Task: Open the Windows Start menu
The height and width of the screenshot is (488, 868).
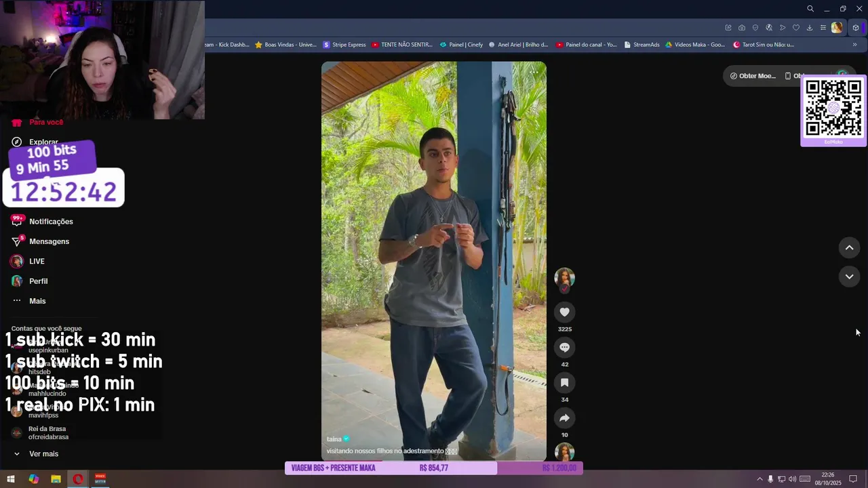Action: pyautogui.click(x=11, y=479)
